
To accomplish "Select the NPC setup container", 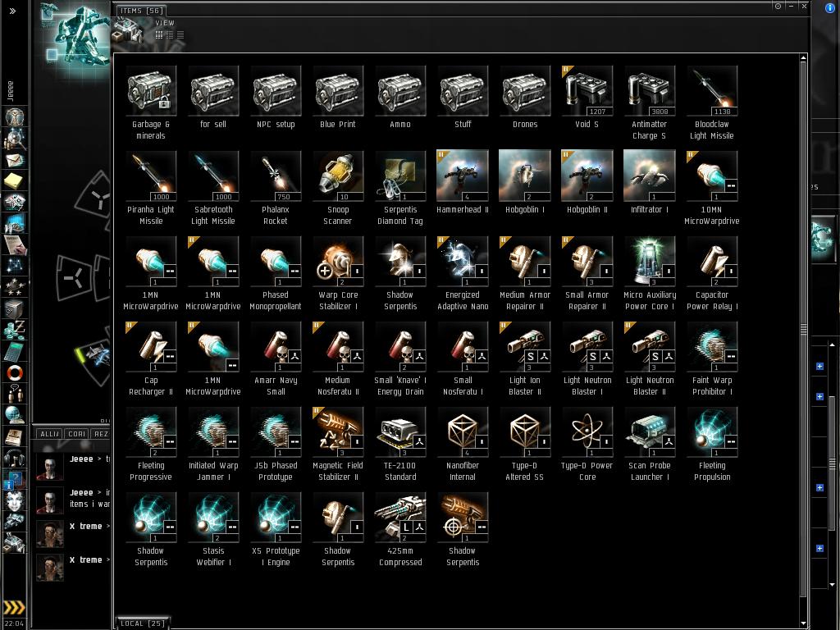I will 276,97.
